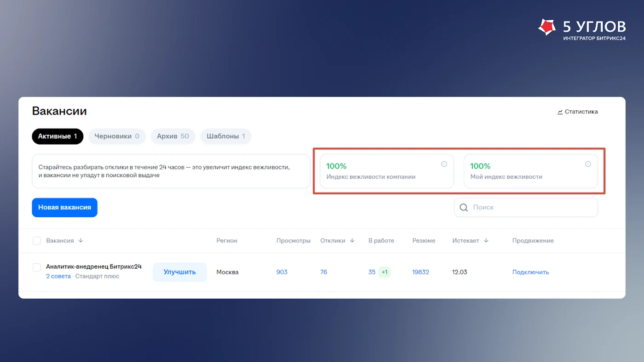This screenshot has height=362, width=644.
Task: Open the Черновики tab
Action: [117, 136]
